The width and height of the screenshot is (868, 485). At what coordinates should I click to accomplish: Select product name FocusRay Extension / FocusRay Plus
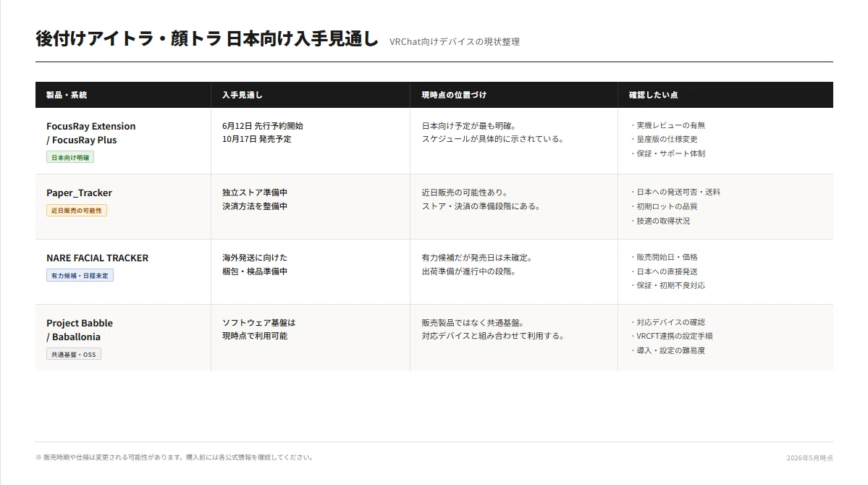(x=90, y=133)
